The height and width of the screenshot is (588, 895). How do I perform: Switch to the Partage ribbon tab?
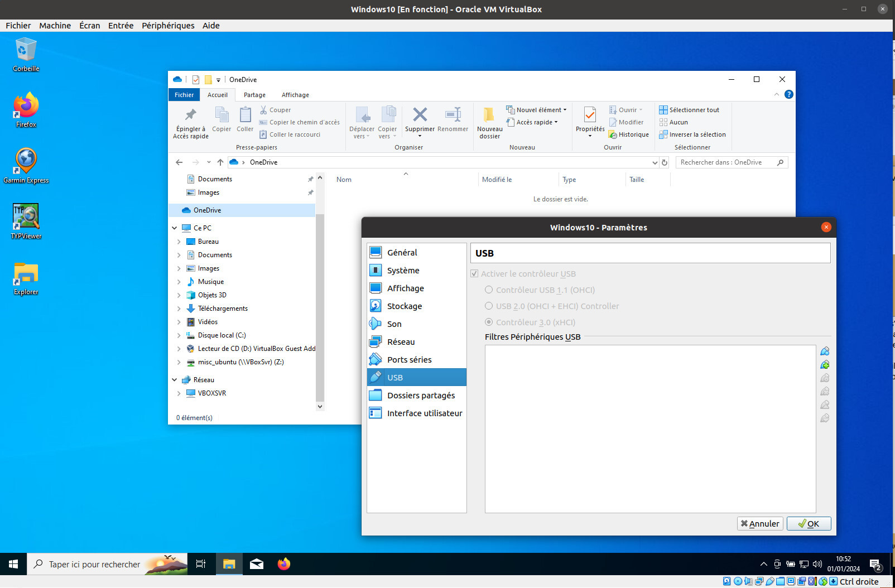[254, 95]
